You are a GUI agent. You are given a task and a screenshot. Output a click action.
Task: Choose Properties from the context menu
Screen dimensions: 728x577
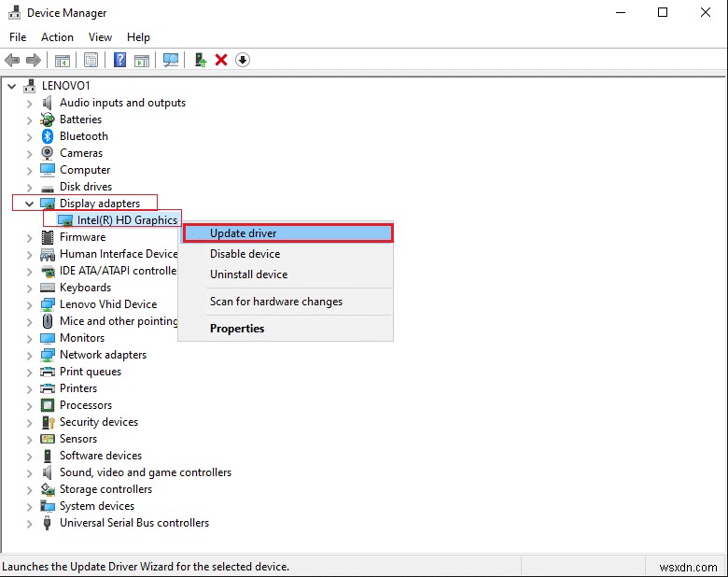point(286,329)
